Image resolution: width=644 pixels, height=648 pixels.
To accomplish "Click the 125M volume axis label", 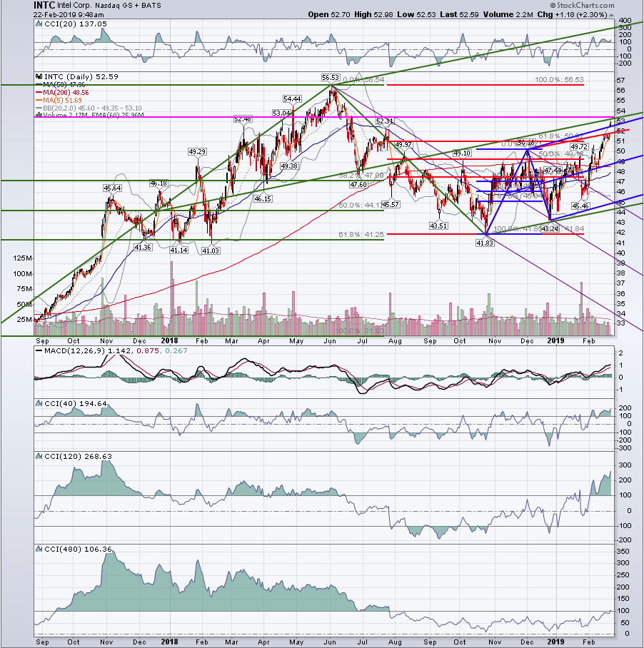I will (23, 258).
